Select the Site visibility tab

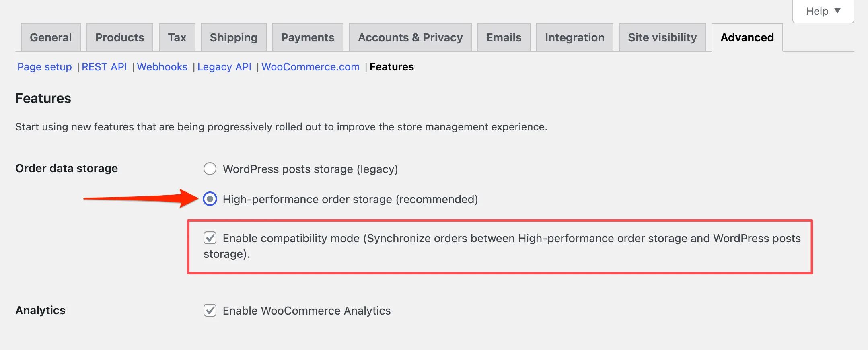tap(662, 37)
